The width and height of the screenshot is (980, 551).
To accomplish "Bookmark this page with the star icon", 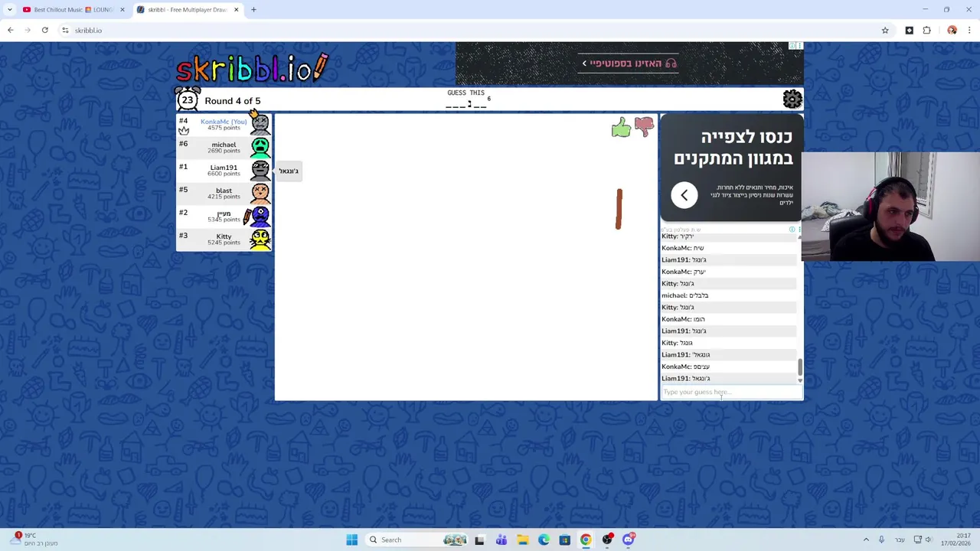I will point(885,31).
